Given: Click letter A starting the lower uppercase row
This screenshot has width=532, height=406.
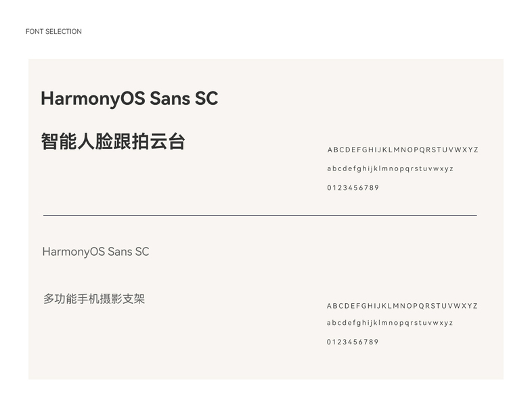Looking at the screenshot, I should pos(330,306).
